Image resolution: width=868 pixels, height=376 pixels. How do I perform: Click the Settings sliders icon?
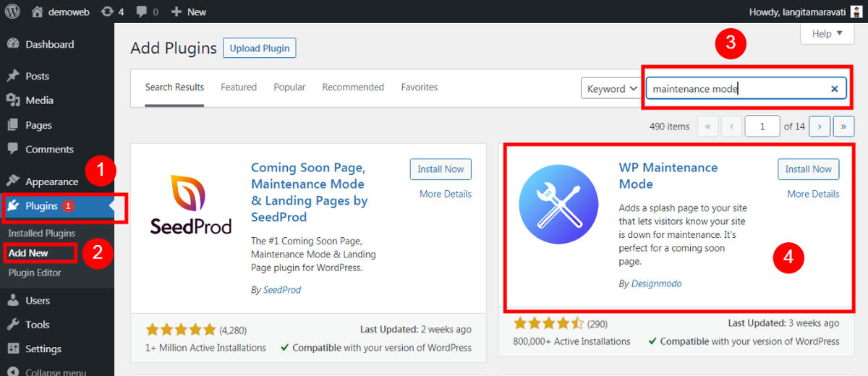coord(13,349)
